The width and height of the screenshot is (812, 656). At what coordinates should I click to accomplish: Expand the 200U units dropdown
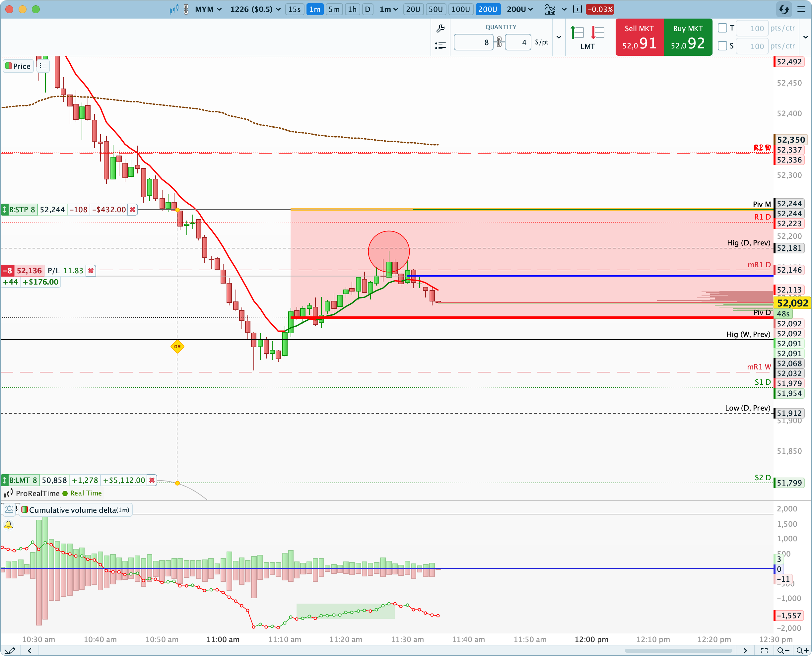point(519,9)
